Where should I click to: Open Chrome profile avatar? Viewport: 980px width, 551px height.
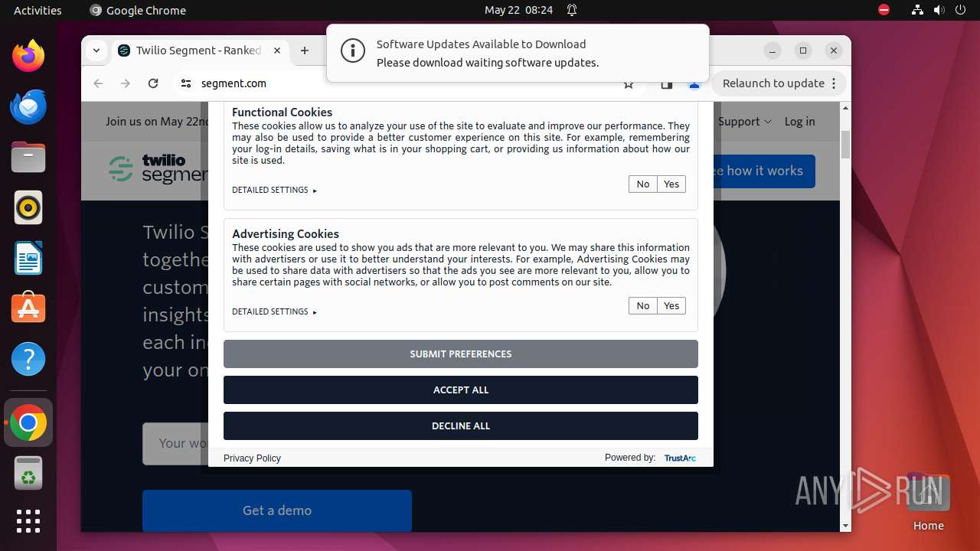[x=694, y=85]
